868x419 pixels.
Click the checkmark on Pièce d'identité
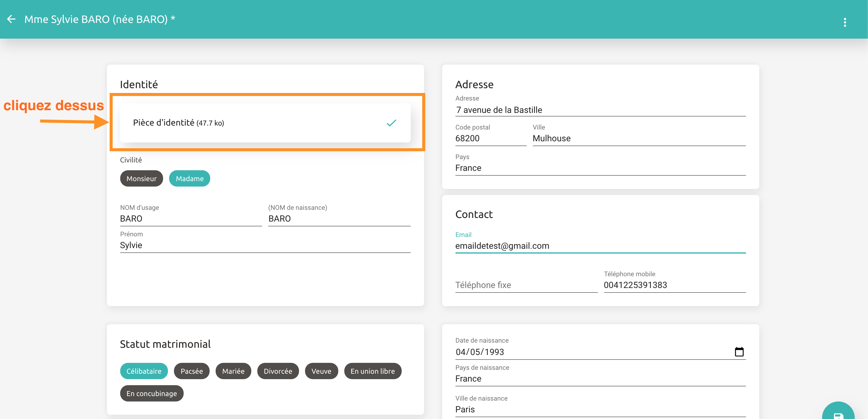click(391, 123)
